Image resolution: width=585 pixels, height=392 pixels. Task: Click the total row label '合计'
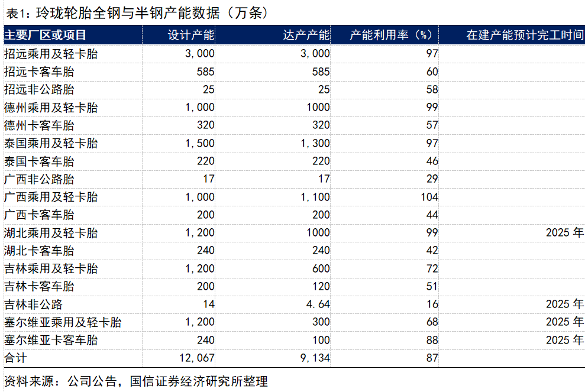click(x=15, y=358)
